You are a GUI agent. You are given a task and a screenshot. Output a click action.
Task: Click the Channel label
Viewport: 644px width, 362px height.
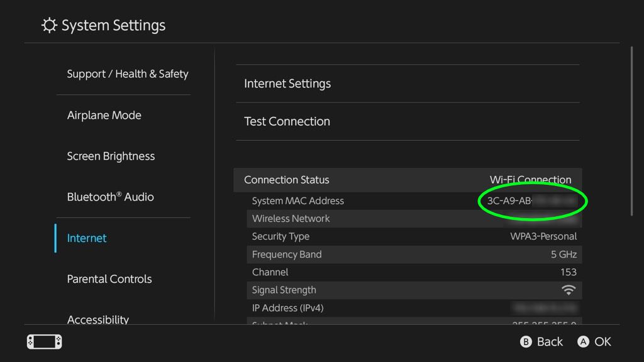pyautogui.click(x=270, y=272)
